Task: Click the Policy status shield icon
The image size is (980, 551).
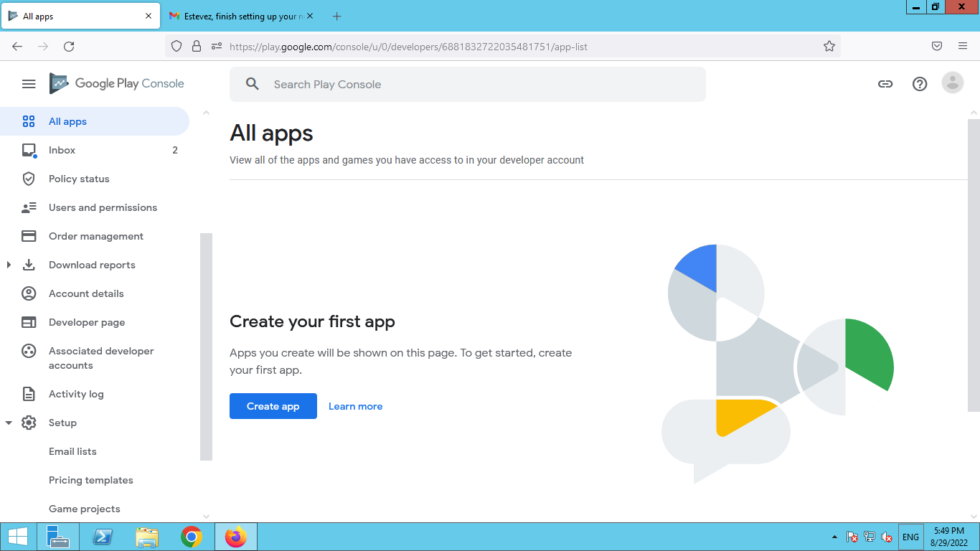Action: [29, 179]
